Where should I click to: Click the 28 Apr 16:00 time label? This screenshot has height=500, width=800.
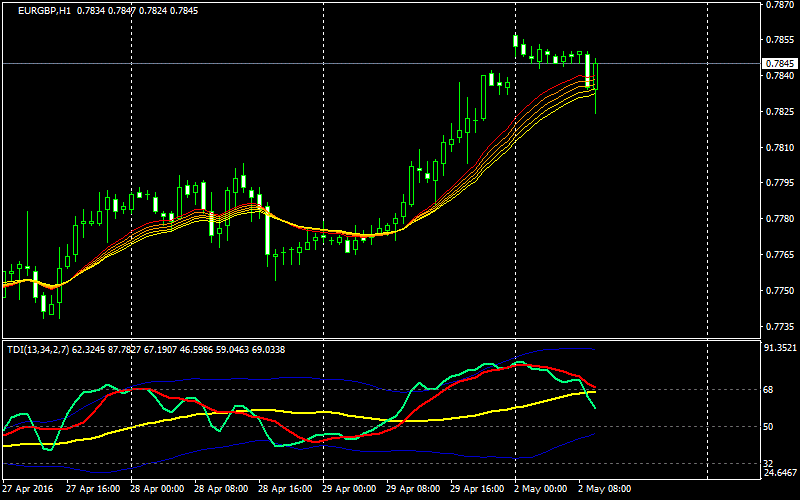[x=285, y=489]
